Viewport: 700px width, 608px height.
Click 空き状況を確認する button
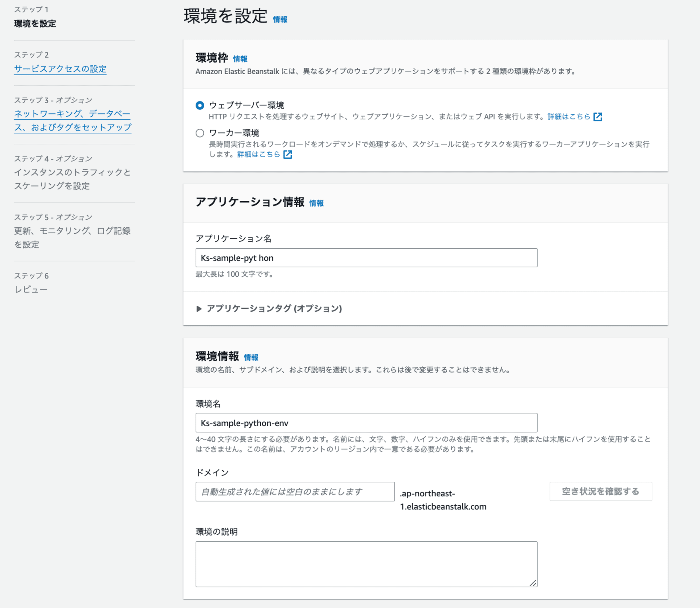(601, 491)
